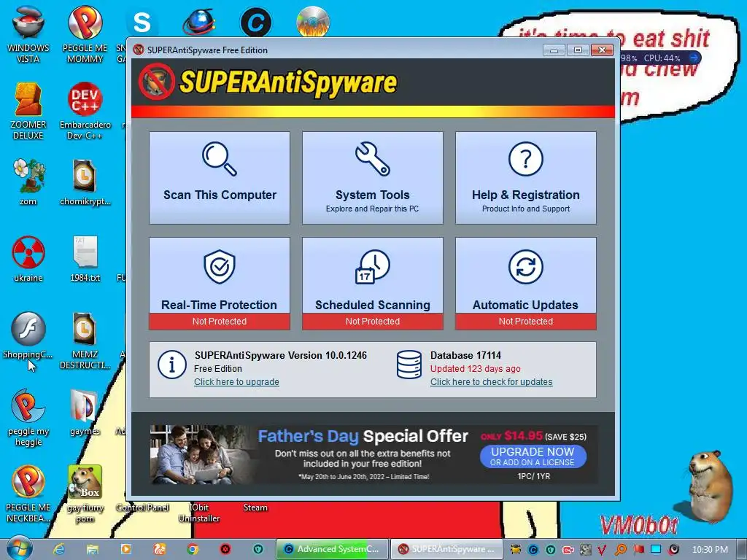This screenshot has width=747, height=560.
Task: Open Real-Time Protection shield icon
Action: [219, 267]
